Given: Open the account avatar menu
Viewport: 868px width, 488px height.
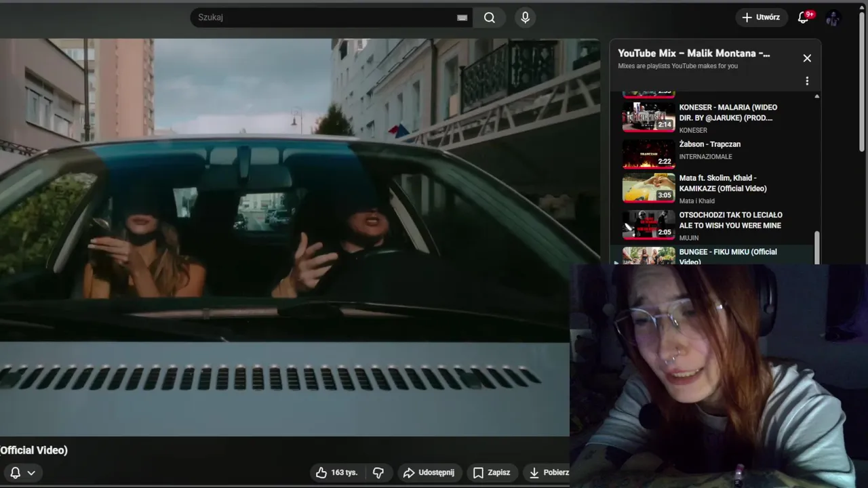Looking at the screenshot, I should [x=833, y=18].
